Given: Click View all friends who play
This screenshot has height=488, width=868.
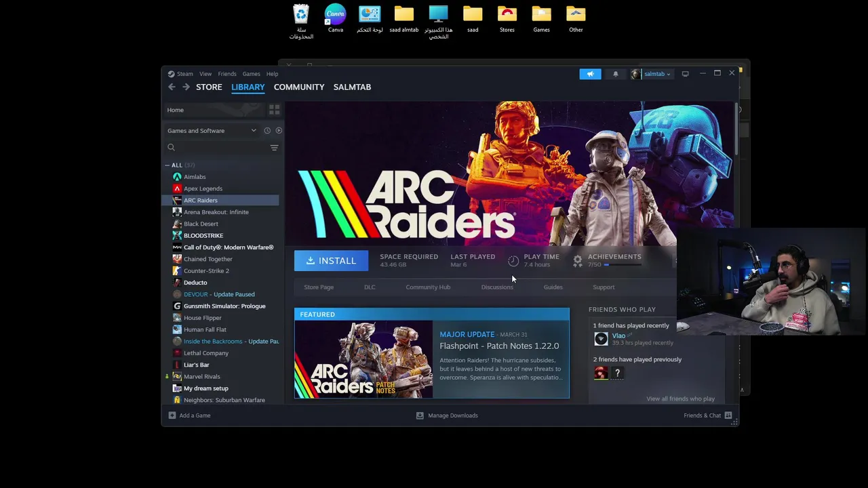Looking at the screenshot, I should click(680, 399).
